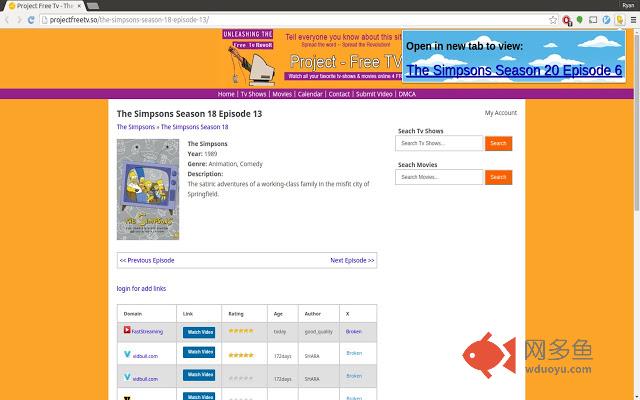Image resolution: width=640 pixels, height=400 pixels.
Task: Click the rating stars in FastStreaming row
Action: point(241,331)
